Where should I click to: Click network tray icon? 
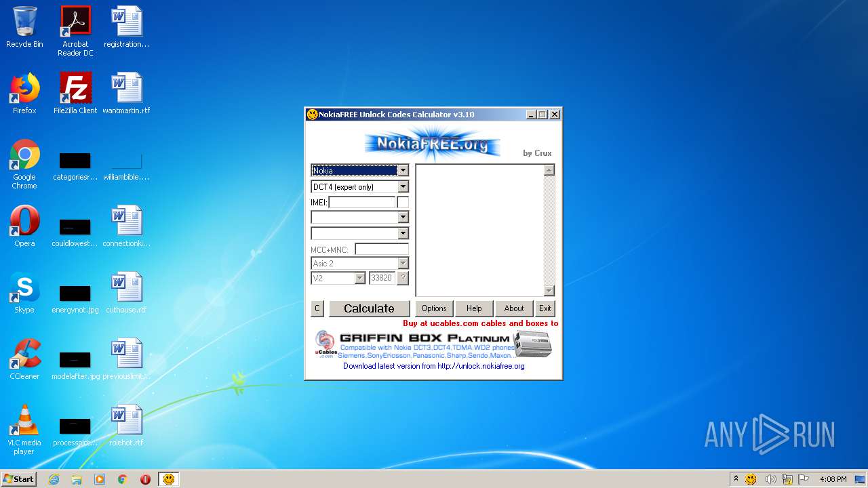(x=787, y=479)
